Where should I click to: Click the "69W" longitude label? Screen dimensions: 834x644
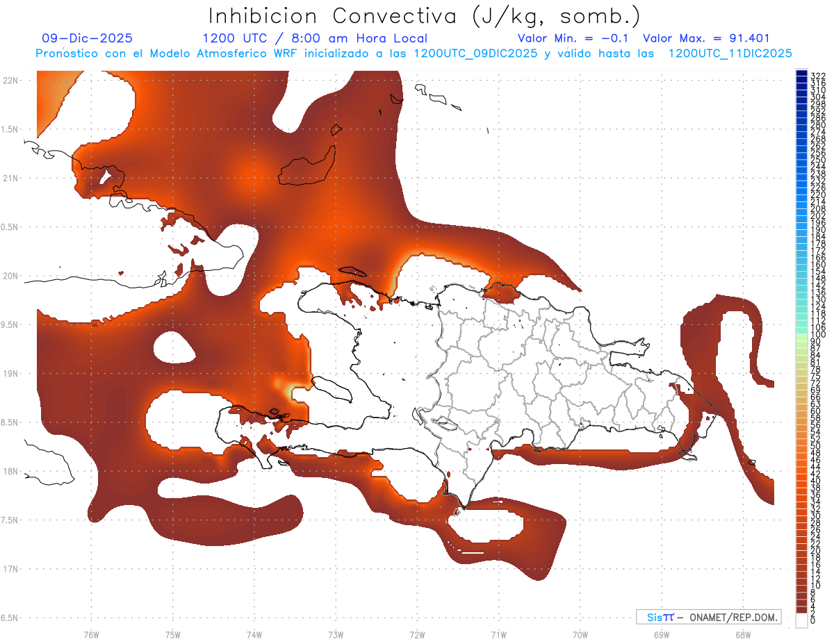tap(662, 634)
